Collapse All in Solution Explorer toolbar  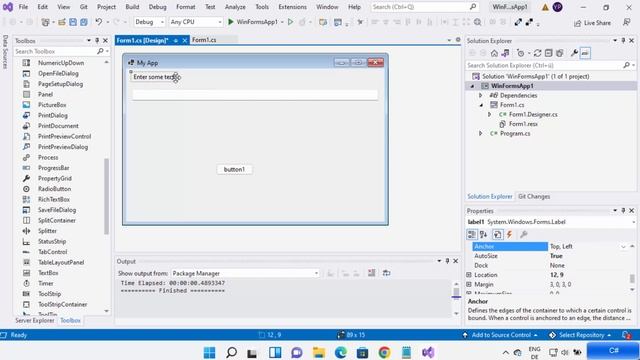tap(549, 53)
